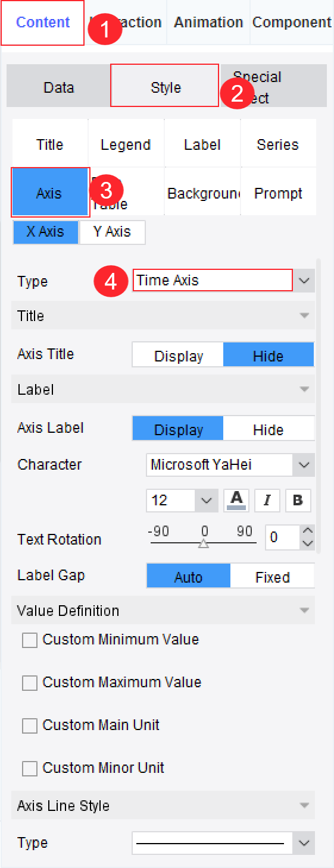Toggle bold text formatting

pos(298,500)
